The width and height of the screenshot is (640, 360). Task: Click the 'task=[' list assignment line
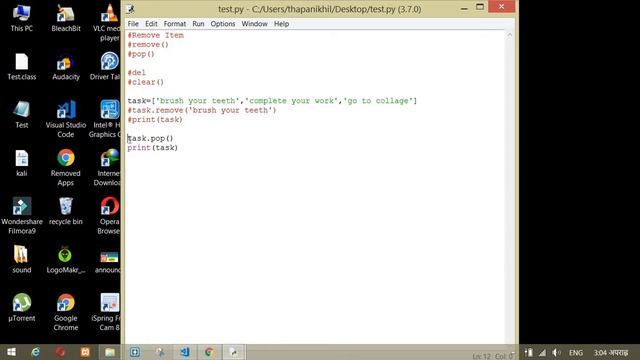272,101
